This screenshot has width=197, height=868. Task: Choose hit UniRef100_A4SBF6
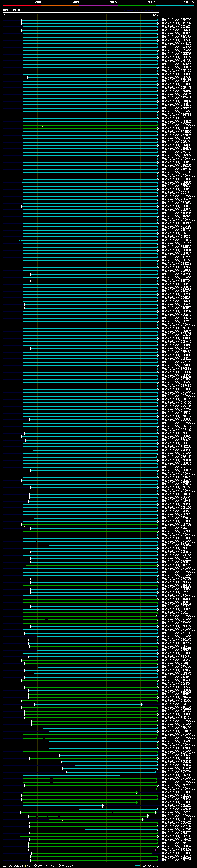tap(176, 64)
